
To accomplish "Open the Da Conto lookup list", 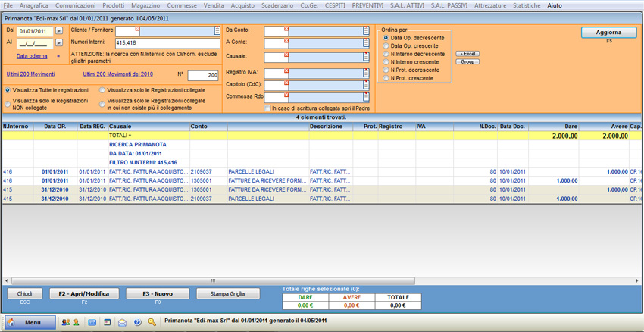I will coord(366,31).
